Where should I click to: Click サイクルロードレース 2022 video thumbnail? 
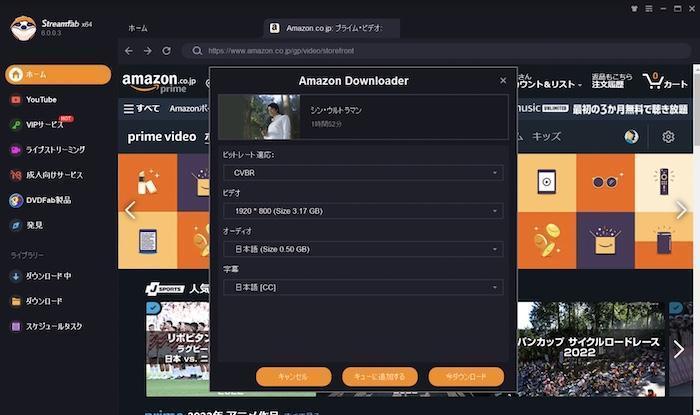tap(591, 349)
